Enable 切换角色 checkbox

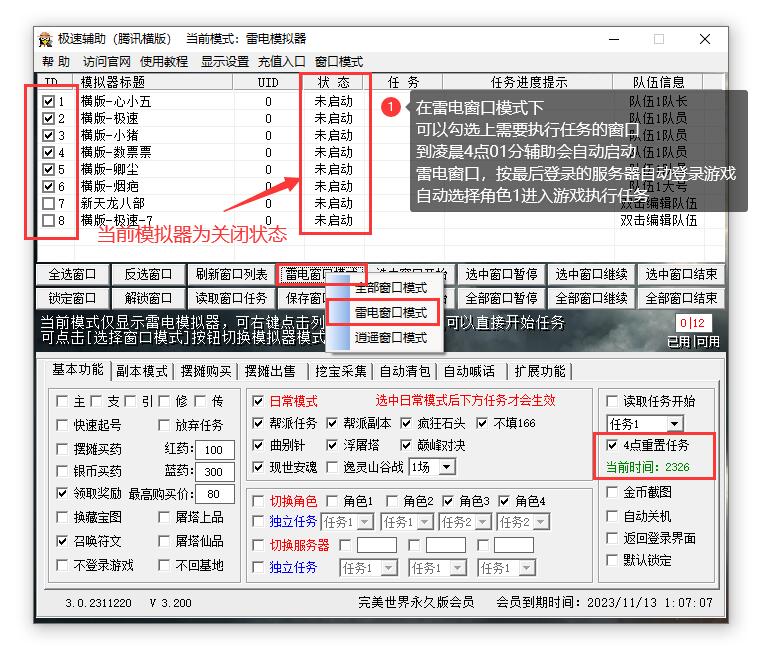point(258,501)
